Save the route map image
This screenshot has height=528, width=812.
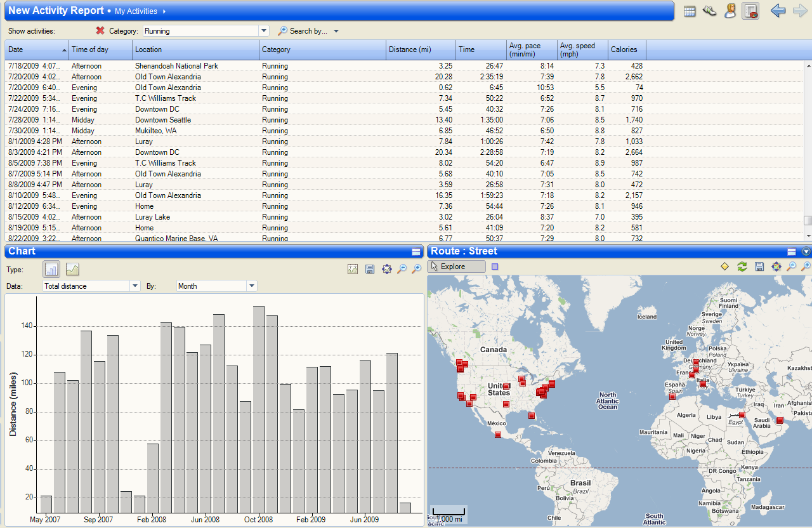(759, 267)
